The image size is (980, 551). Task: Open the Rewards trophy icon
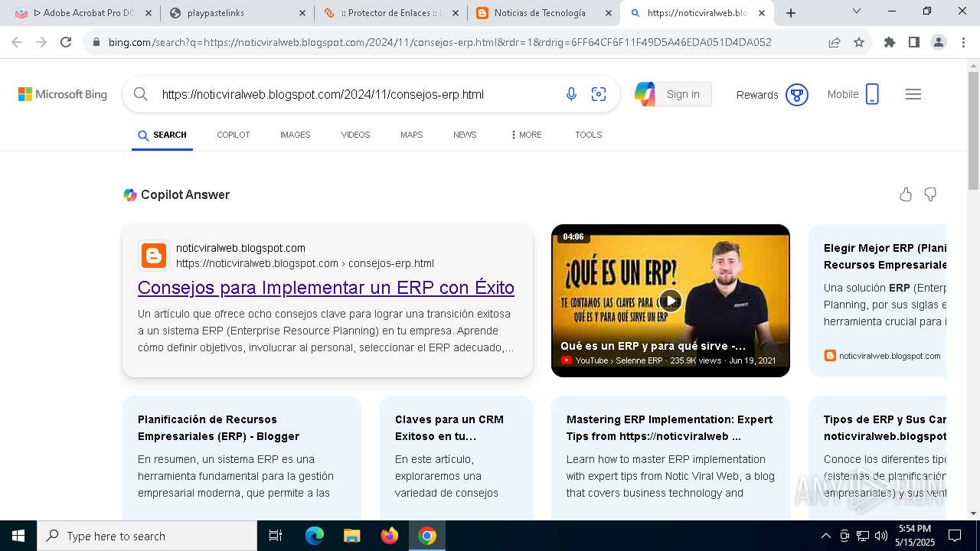[x=797, y=95]
